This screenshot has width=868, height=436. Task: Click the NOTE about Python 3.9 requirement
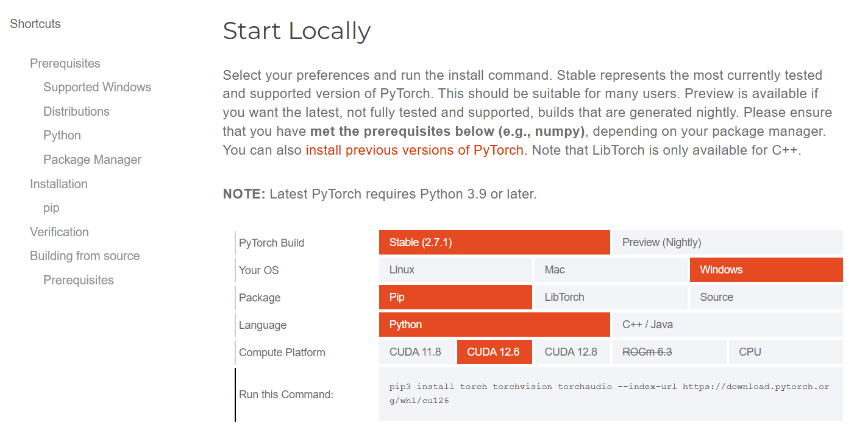point(380,194)
